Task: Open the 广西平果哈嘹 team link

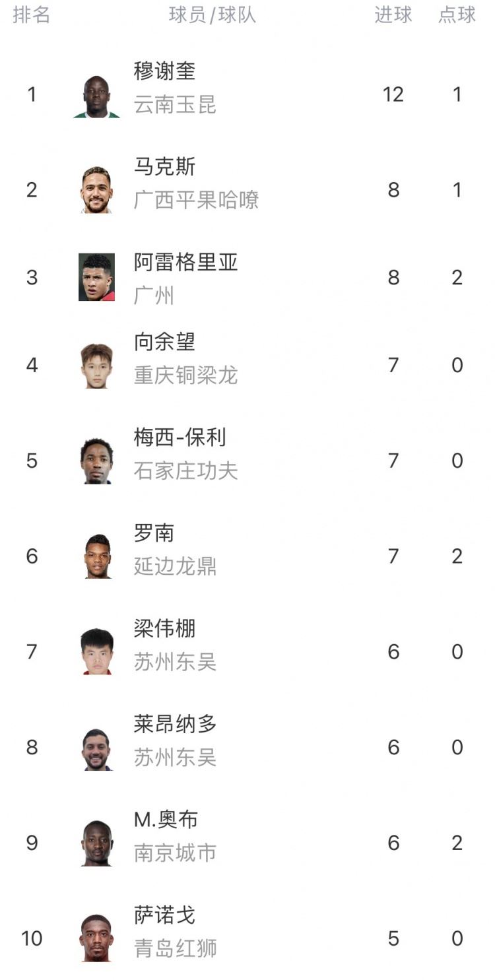Action: coord(196,200)
